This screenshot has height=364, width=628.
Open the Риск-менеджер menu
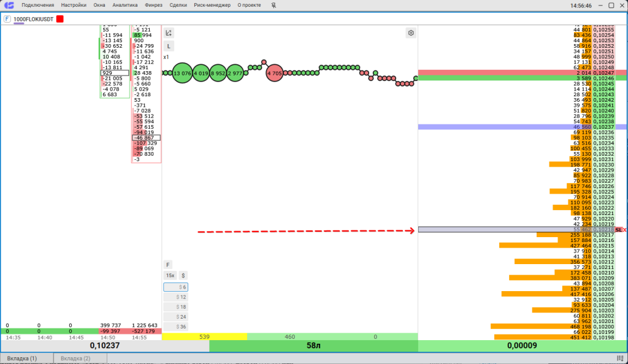click(x=212, y=5)
